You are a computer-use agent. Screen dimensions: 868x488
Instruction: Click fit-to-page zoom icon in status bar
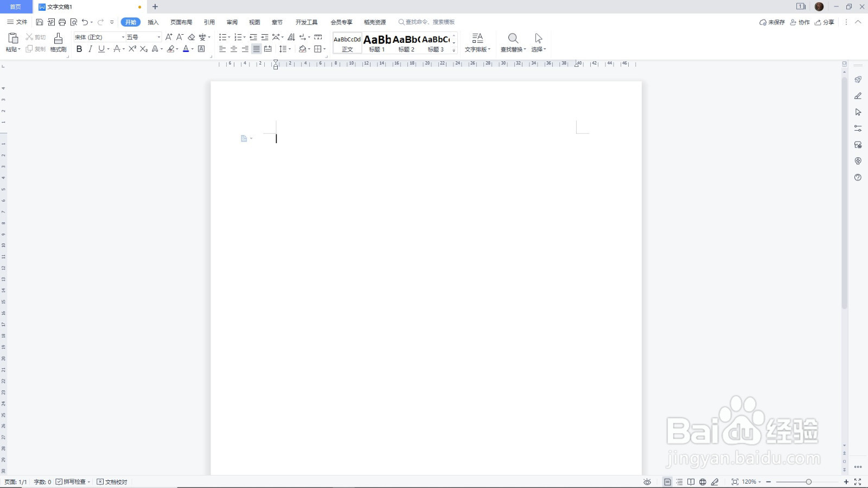click(735, 481)
